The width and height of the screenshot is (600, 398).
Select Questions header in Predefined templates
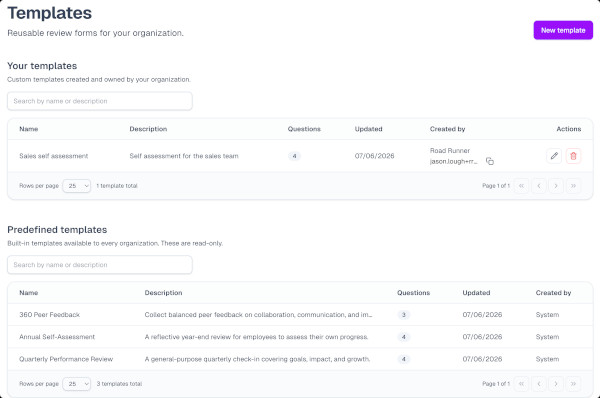click(x=413, y=293)
